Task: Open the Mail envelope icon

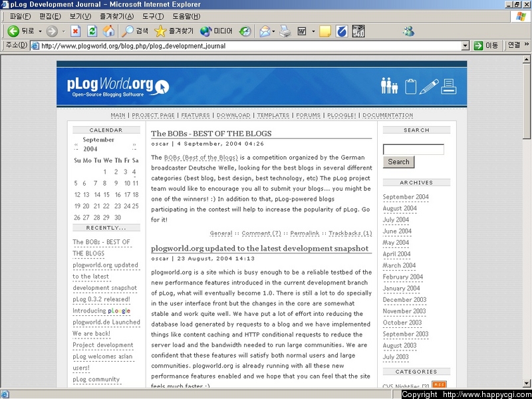Action: 265,31
